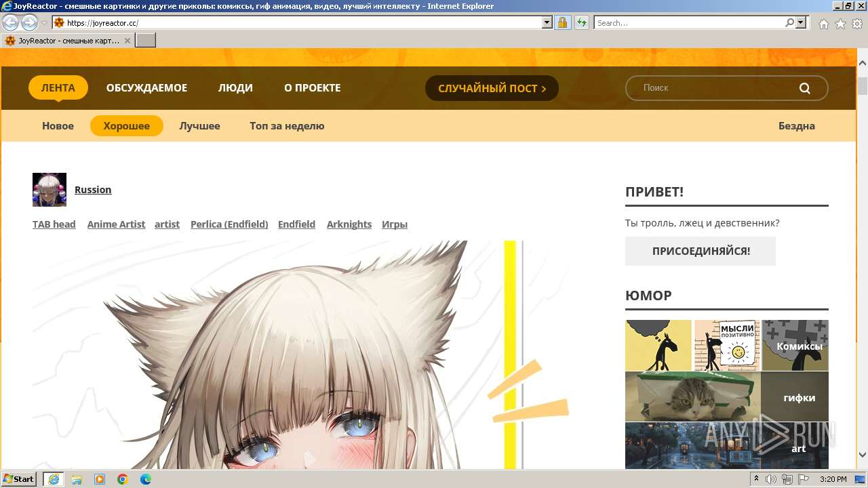Click the Action Center flag icon
Viewport: 868px width, 488px height.
[x=804, y=479]
